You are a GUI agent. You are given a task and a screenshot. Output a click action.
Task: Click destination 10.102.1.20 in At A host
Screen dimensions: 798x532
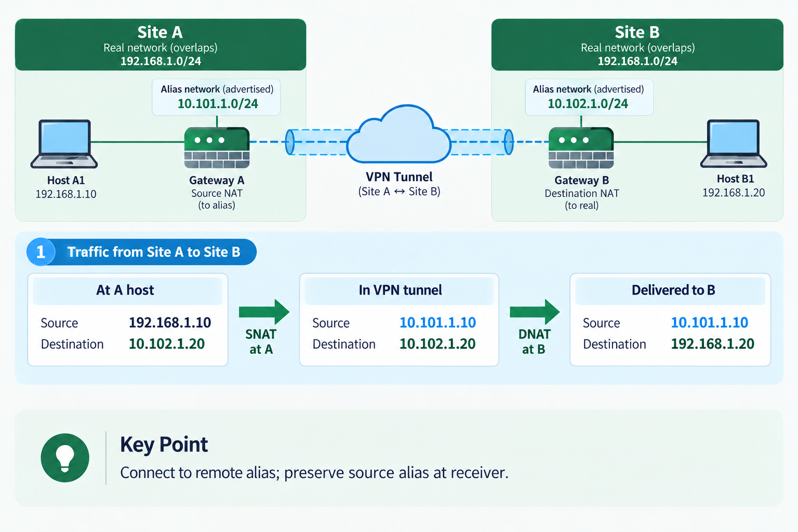click(167, 344)
